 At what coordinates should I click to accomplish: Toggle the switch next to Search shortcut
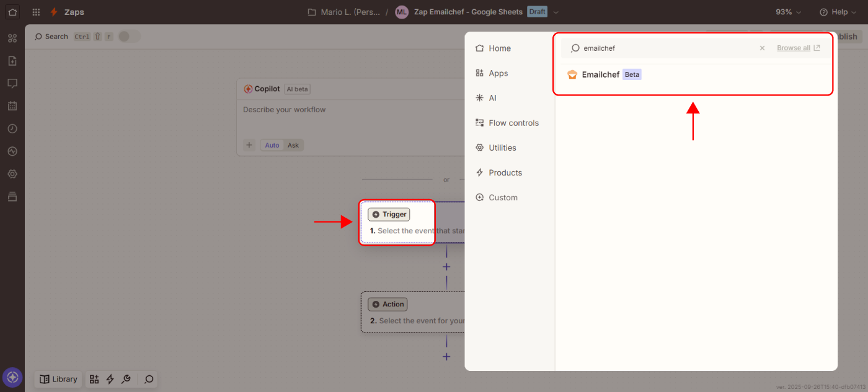(x=129, y=37)
